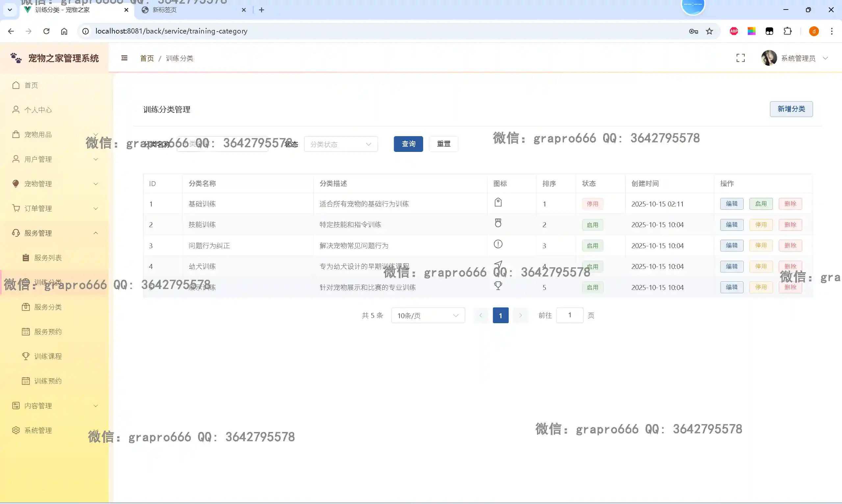Open the 10条/页 page size dropdown
Image resolution: width=842 pixels, height=504 pixels.
427,316
